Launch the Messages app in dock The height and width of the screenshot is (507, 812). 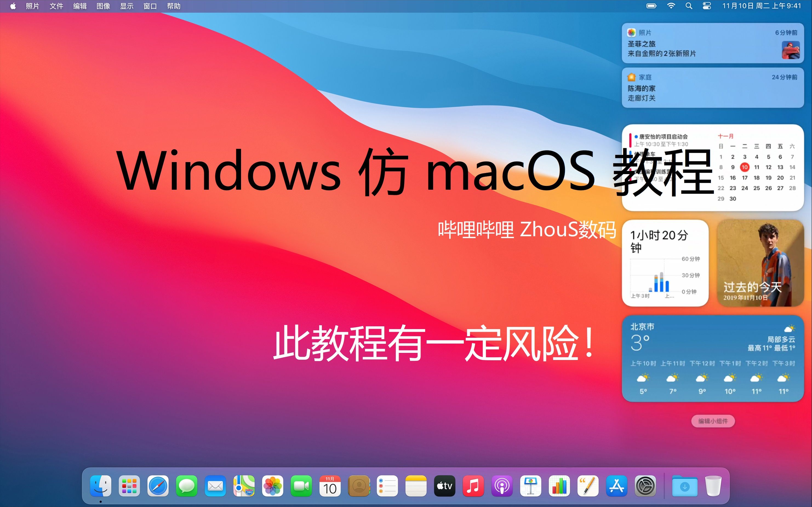[x=187, y=486]
